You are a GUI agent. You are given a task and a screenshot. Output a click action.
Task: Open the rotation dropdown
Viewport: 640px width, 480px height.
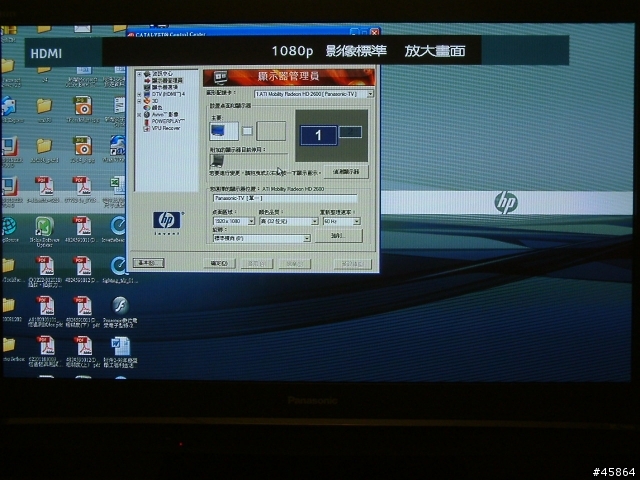click(306, 238)
